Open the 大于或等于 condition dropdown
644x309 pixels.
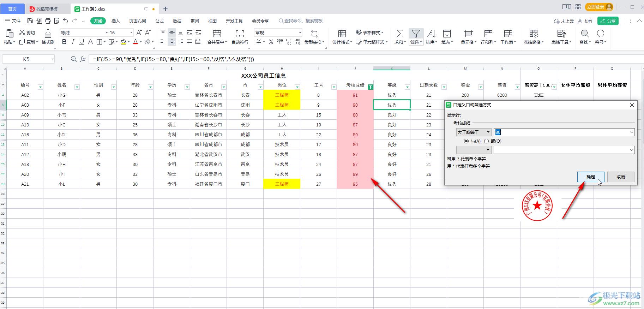click(x=474, y=132)
